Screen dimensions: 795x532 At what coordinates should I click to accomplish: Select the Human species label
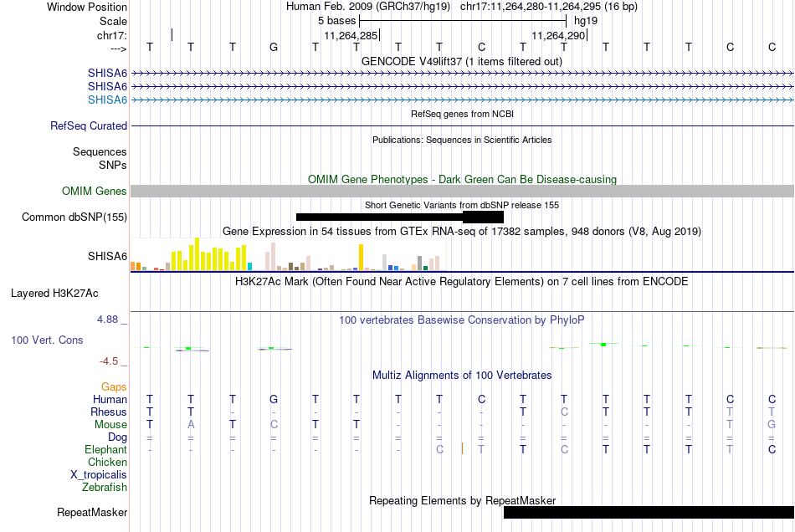tap(110, 399)
